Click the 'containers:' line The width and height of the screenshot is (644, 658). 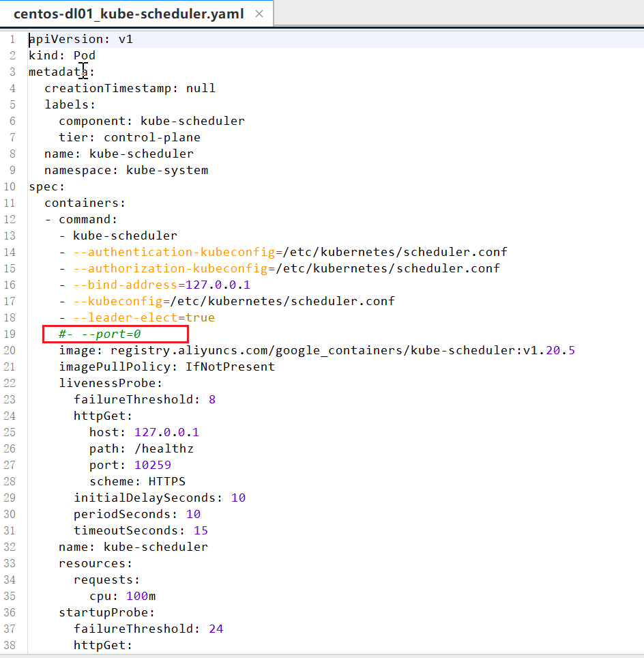click(85, 203)
